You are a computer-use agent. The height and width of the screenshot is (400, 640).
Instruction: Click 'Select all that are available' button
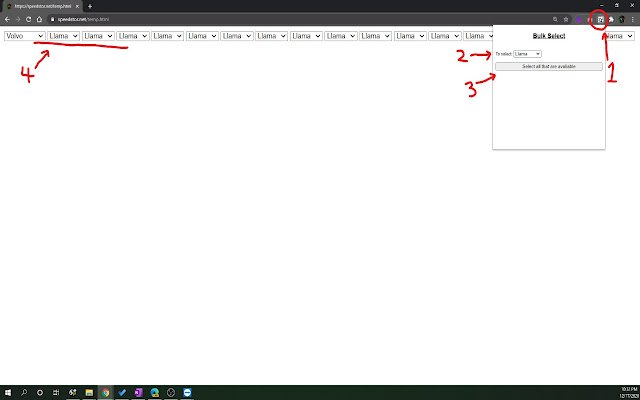click(549, 66)
